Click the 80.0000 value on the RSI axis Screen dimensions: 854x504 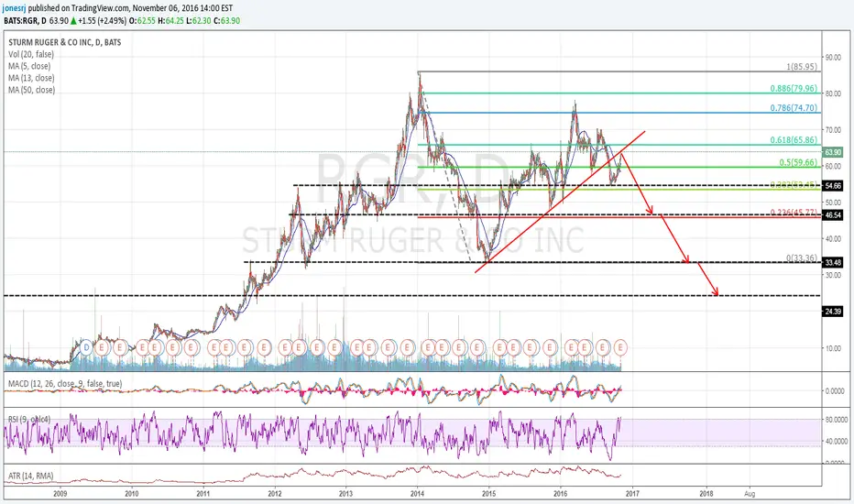[x=836, y=420]
